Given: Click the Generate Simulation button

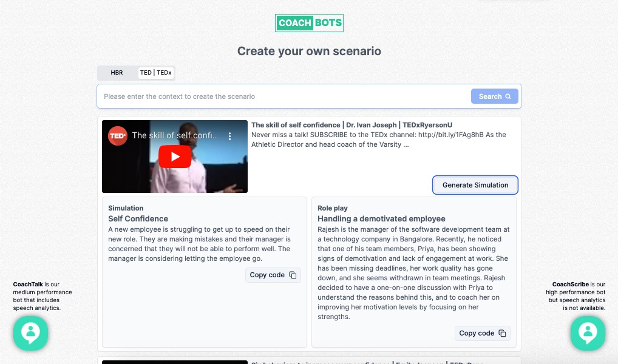Looking at the screenshot, I should click(475, 185).
